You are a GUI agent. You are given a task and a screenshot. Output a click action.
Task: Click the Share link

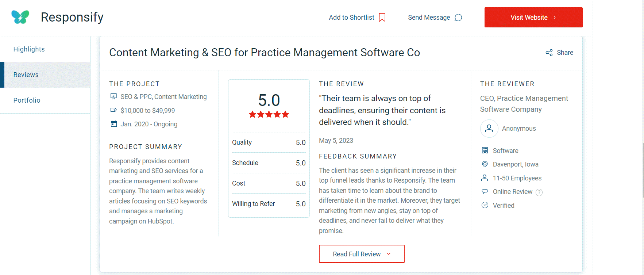[x=559, y=53]
